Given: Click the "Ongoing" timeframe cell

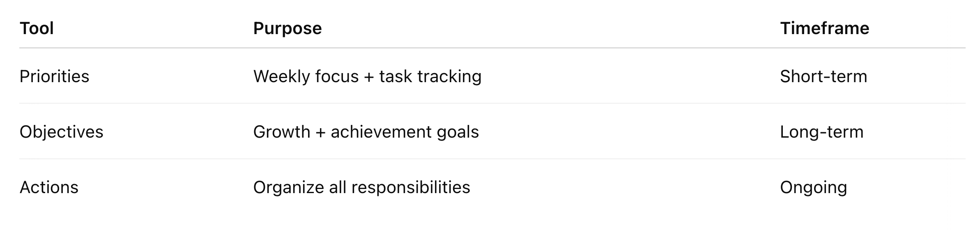Looking at the screenshot, I should 813,187.
